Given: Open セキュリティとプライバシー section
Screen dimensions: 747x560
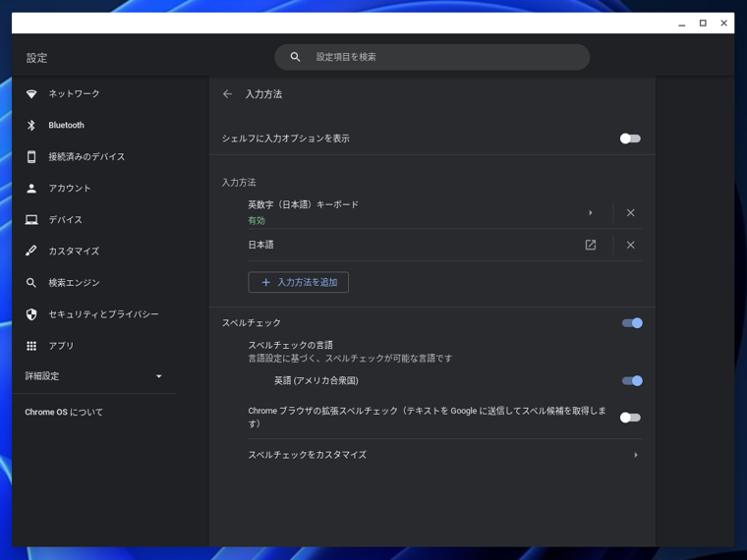Looking at the screenshot, I should (103, 314).
